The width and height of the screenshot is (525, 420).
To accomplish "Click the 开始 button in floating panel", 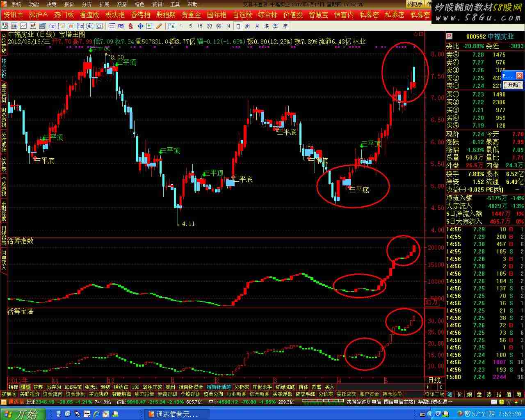I will [x=513, y=85].
